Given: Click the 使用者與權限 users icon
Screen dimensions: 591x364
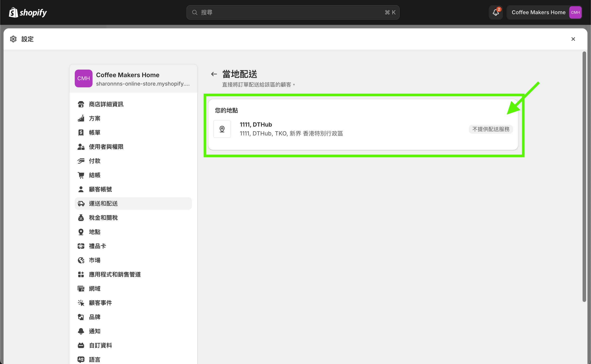Looking at the screenshot, I should [x=81, y=147].
